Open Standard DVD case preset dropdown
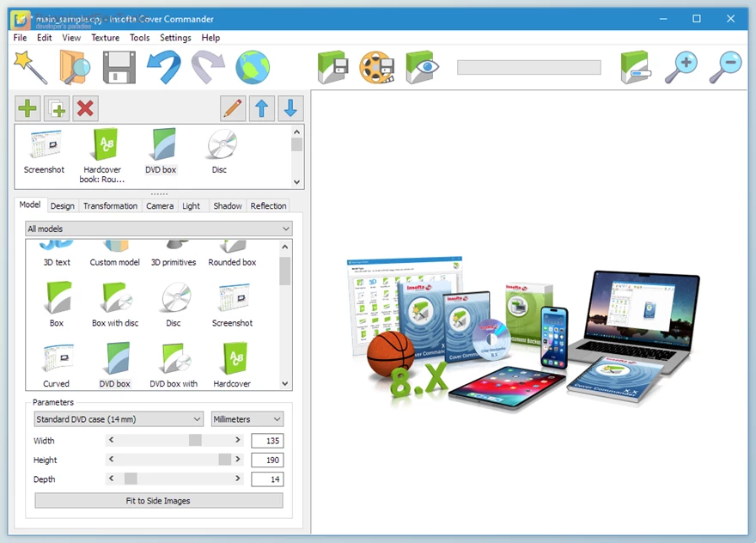756x543 pixels. pos(119,419)
